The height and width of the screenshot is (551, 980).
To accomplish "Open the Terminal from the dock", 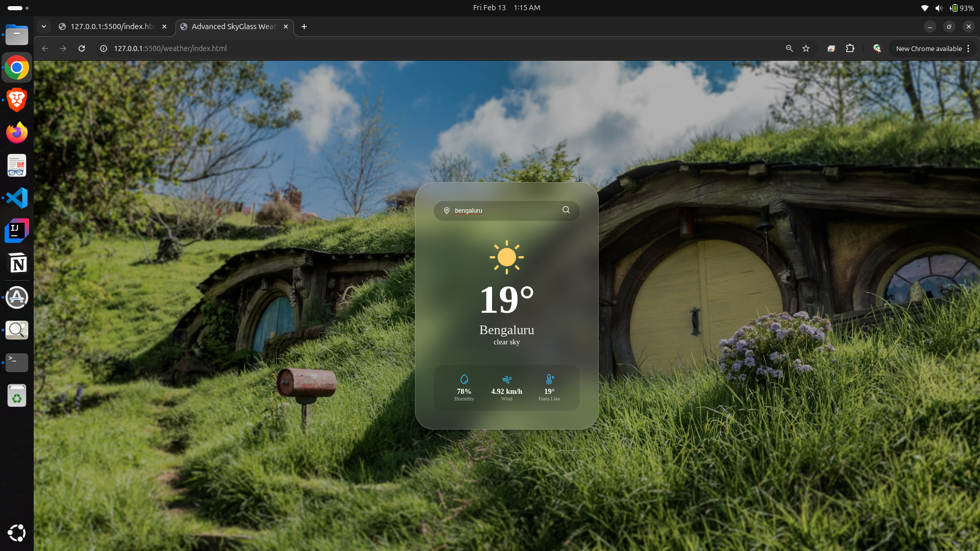I will pos(17,362).
